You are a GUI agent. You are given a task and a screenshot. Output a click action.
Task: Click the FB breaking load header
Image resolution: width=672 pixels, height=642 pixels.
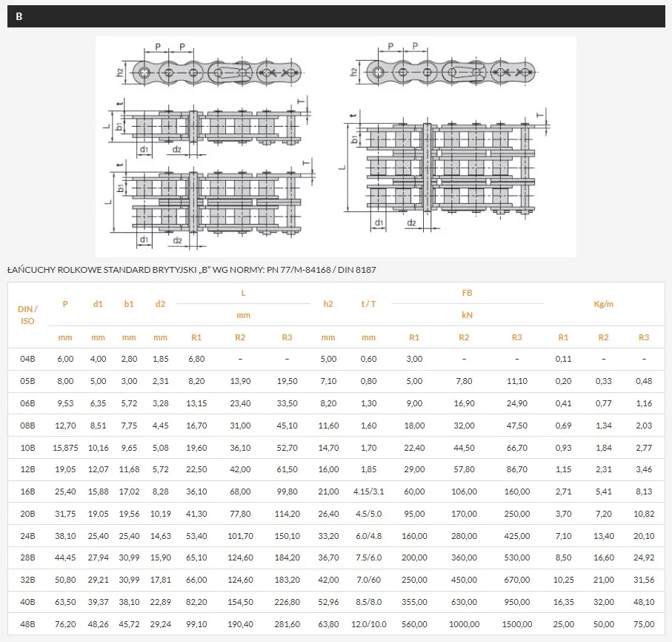click(468, 293)
